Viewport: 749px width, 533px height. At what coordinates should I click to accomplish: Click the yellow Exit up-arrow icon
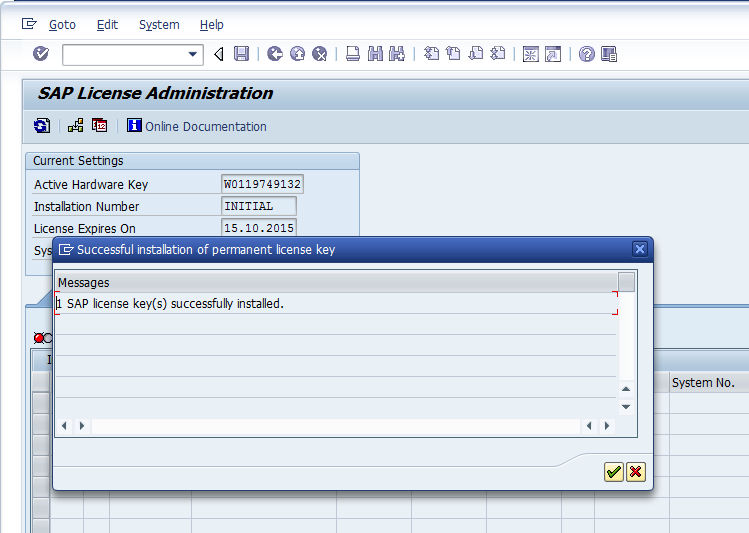click(x=297, y=54)
